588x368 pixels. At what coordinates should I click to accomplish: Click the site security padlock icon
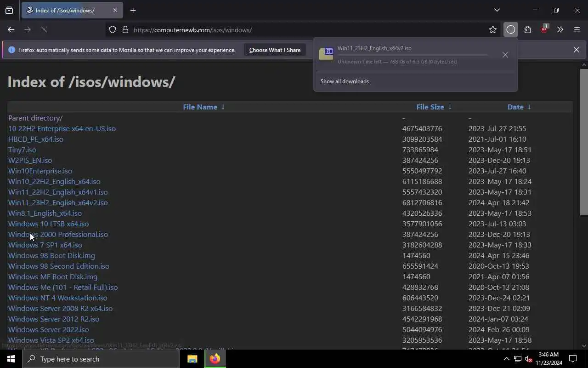tap(125, 30)
